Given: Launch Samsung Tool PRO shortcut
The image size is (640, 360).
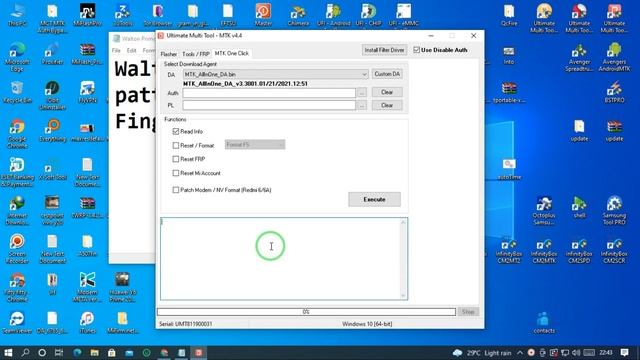Looking at the screenshot, I should pyautogui.click(x=614, y=211).
